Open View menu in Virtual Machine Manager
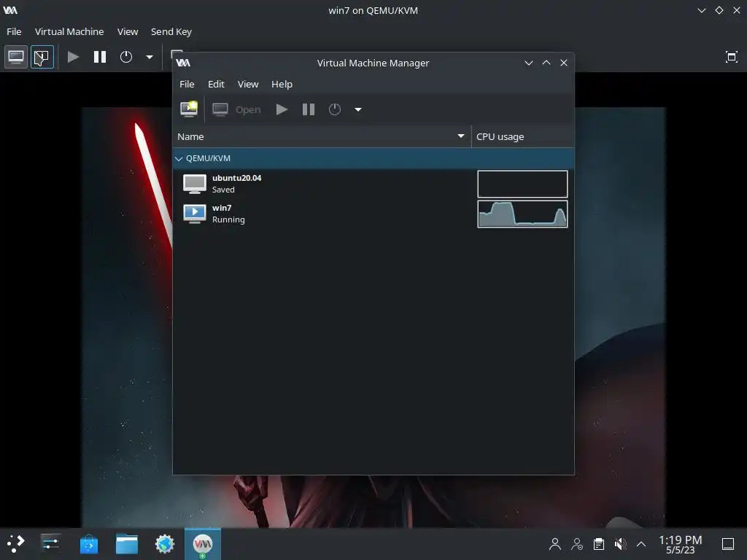747x560 pixels. 248,85
